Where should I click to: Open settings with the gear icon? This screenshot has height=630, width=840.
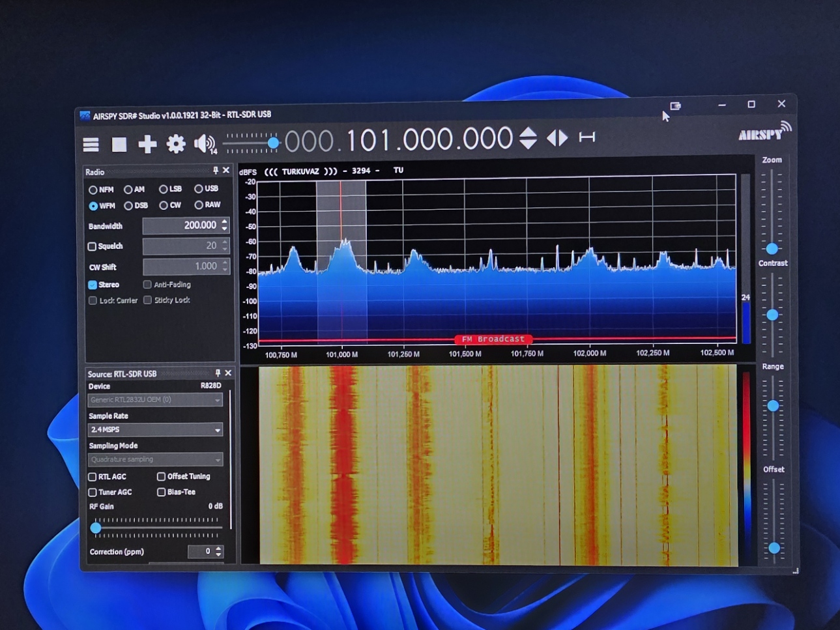click(176, 143)
